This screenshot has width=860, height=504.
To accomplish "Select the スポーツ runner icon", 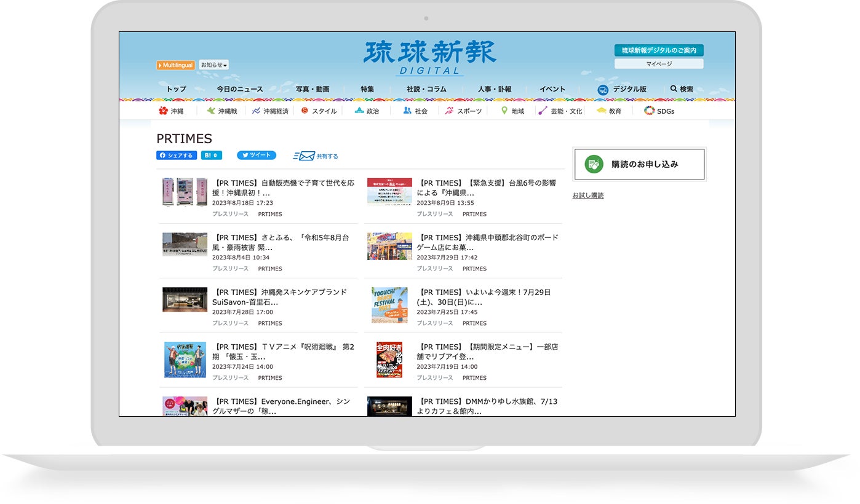I will point(450,111).
